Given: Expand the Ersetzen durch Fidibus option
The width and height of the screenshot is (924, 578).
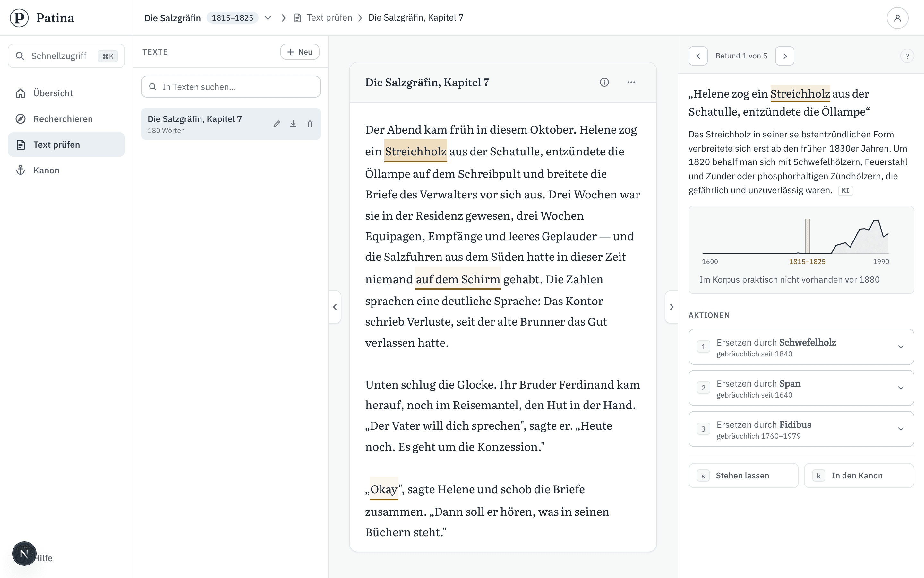Looking at the screenshot, I should click(x=901, y=429).
